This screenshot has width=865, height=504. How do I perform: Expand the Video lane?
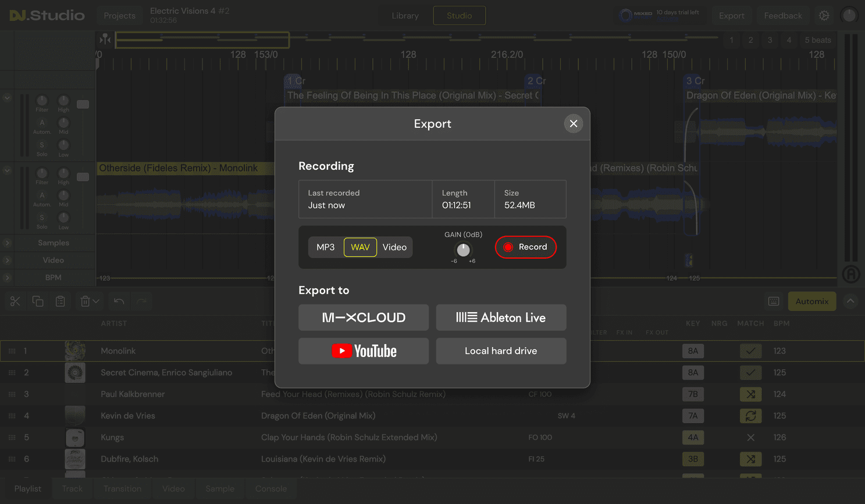pos(7,260)
